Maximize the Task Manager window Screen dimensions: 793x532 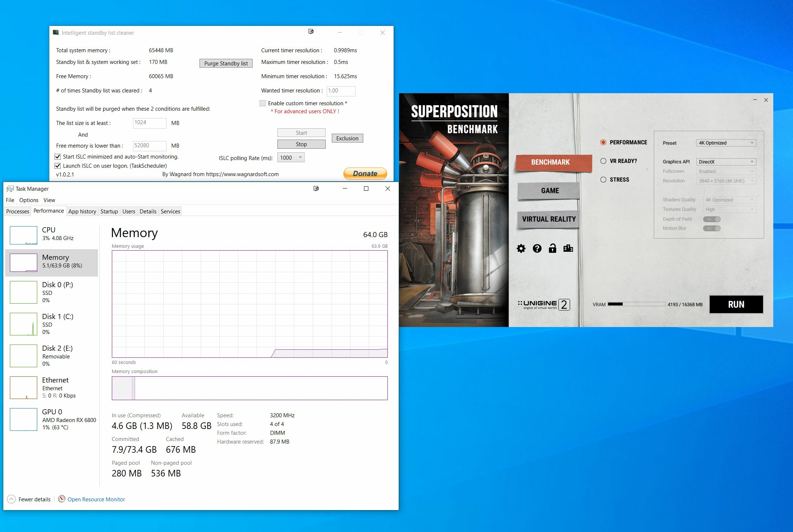pos(366,189)
